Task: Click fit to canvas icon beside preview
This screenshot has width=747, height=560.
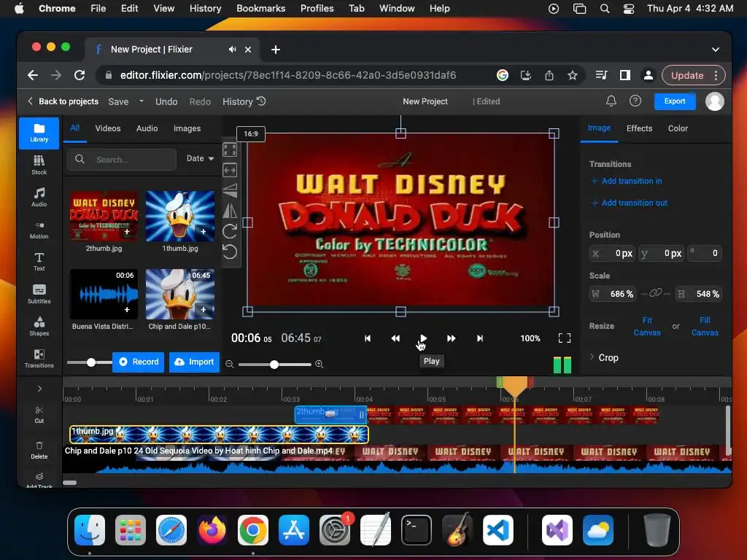Action: (x=230, y=150)
